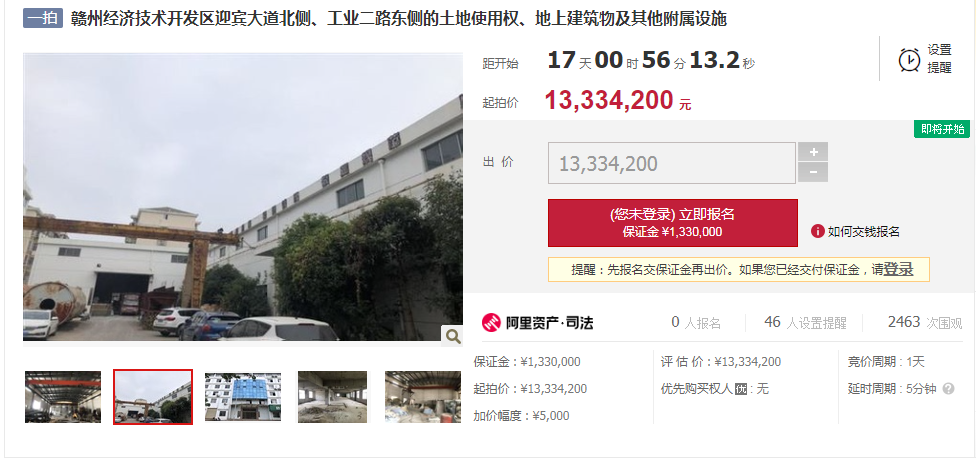The height and width of the screenshot is (460, 976).
Task: Click the 优 priority buyer badge icon
Action: point(741,389)
